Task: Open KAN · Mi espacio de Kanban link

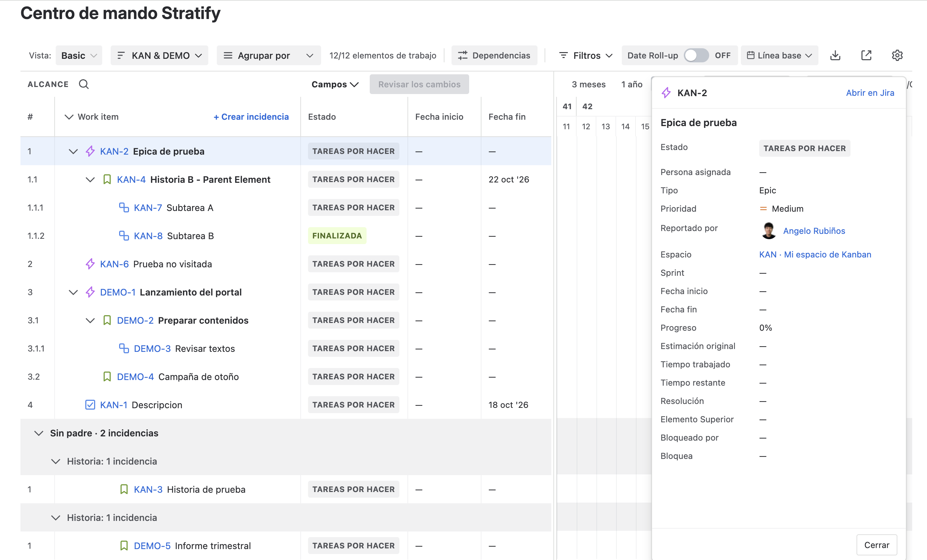Action: tap(815, 254)
